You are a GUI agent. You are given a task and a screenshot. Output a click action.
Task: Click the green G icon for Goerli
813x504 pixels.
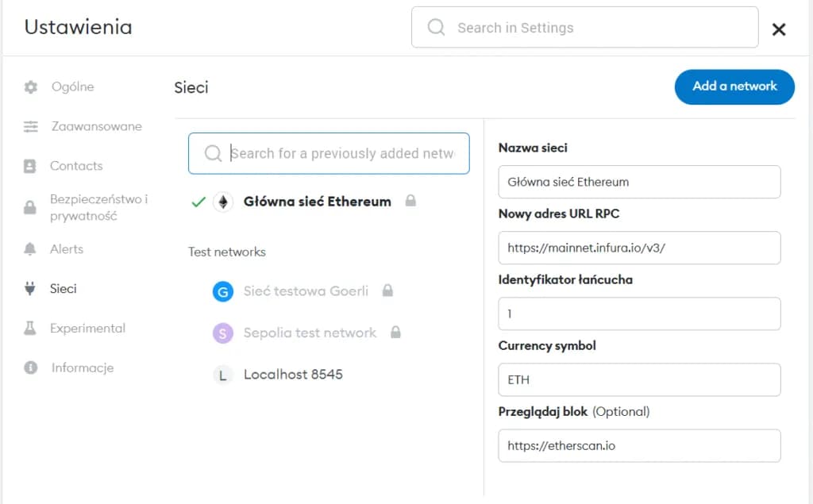(224, 292)
